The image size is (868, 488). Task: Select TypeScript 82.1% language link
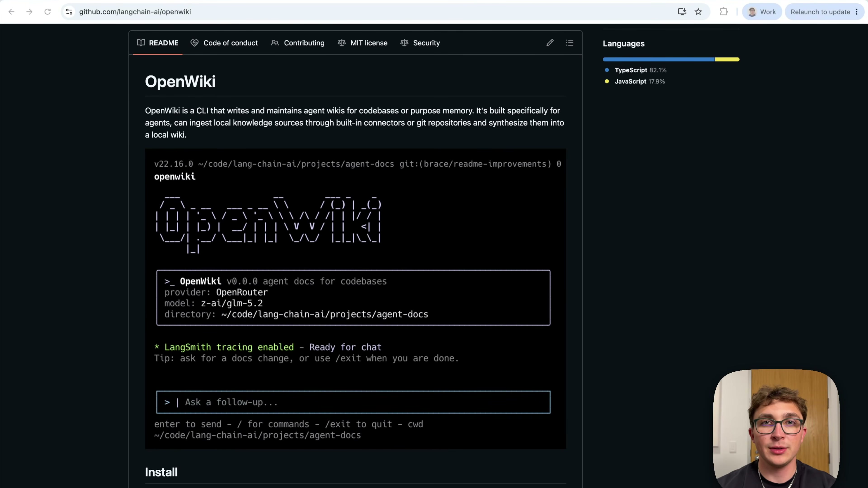coord(641,70)
